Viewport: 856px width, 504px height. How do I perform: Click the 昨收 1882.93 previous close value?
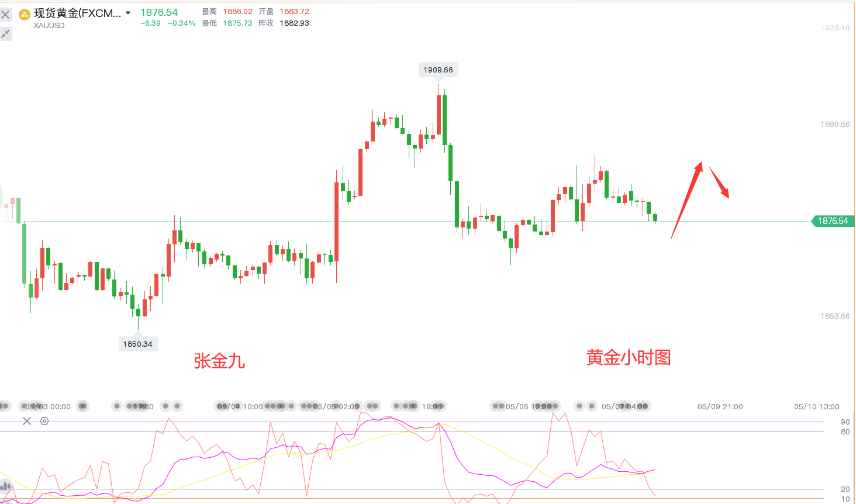(294, 23)
